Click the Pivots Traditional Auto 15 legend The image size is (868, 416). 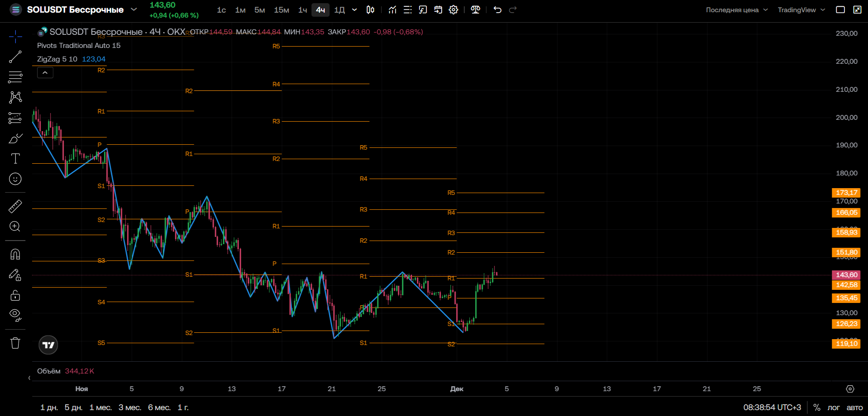tap(79, 46)
